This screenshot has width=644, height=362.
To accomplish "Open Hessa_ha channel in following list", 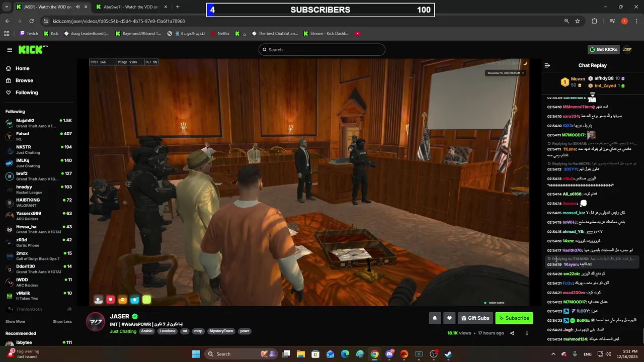I will (38, 229).
